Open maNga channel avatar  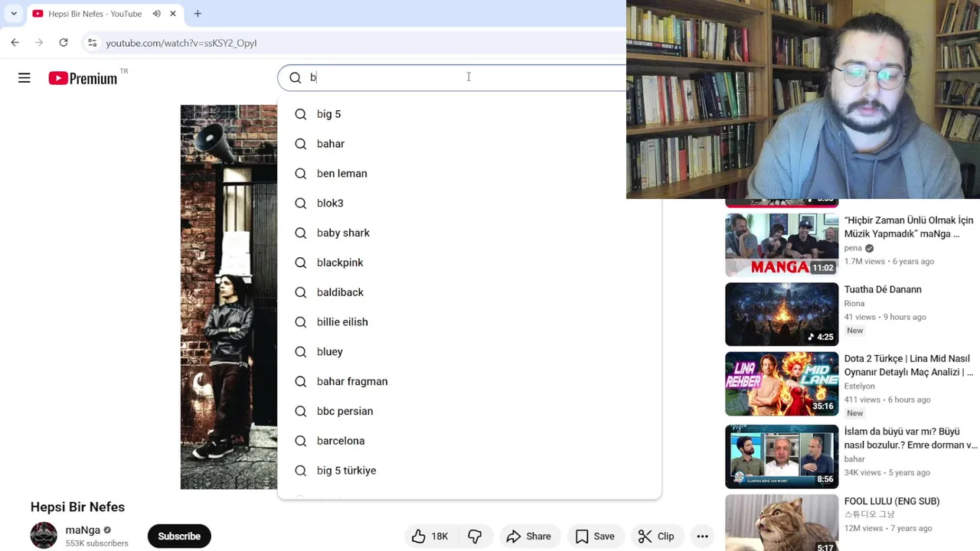44,536
